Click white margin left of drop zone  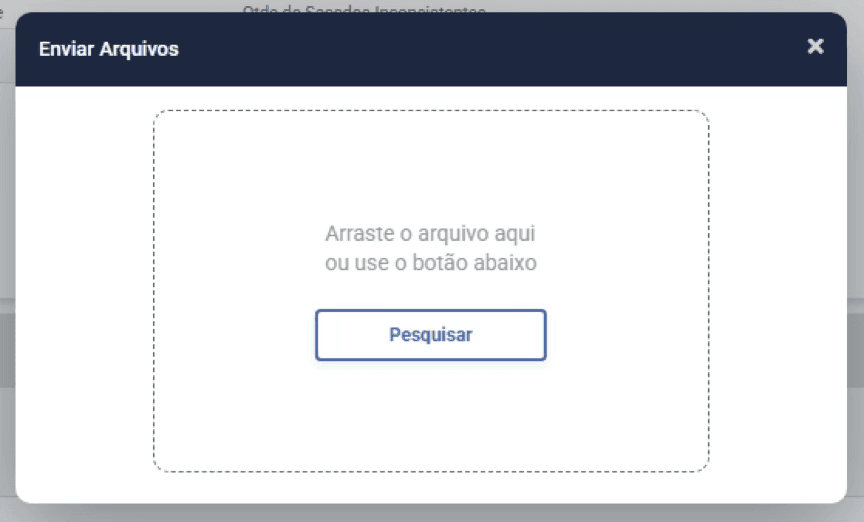tap(84, 290)
